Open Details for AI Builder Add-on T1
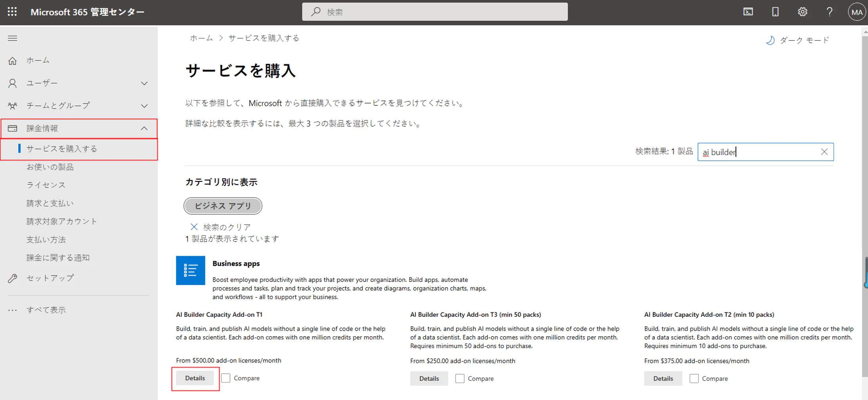Image resolution: width=868 pixels, height=400 pixels. click(195, 378)
